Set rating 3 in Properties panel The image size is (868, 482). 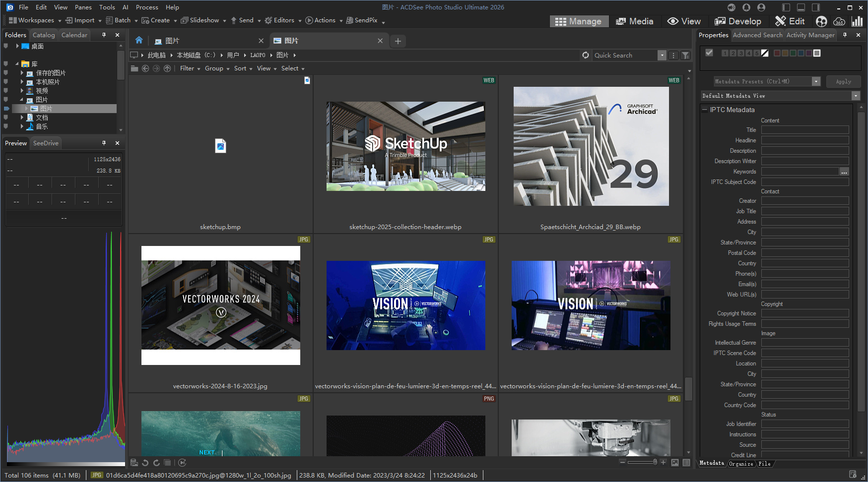tap(741, 53)
